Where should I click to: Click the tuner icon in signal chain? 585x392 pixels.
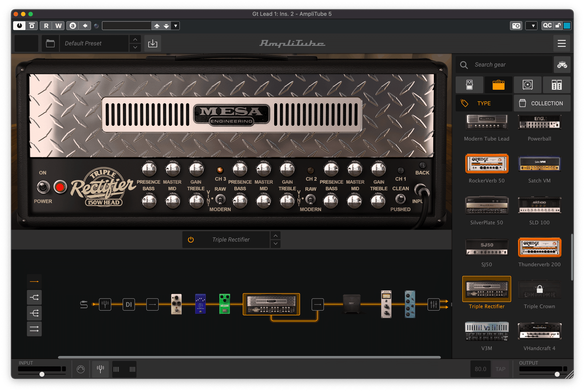click(105, 305)
